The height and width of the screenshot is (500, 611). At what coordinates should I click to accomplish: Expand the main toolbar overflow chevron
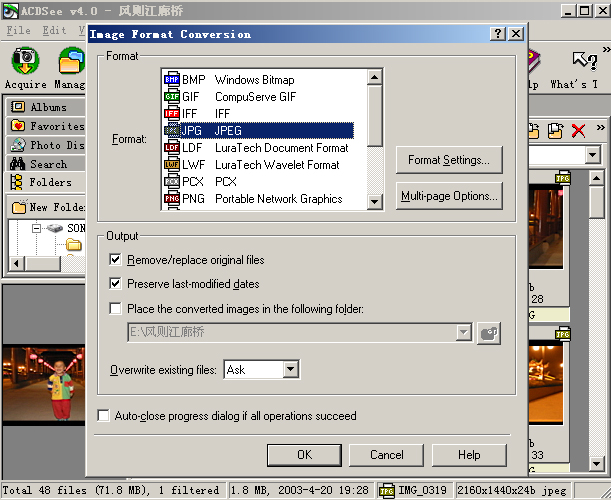click(606, 49)
